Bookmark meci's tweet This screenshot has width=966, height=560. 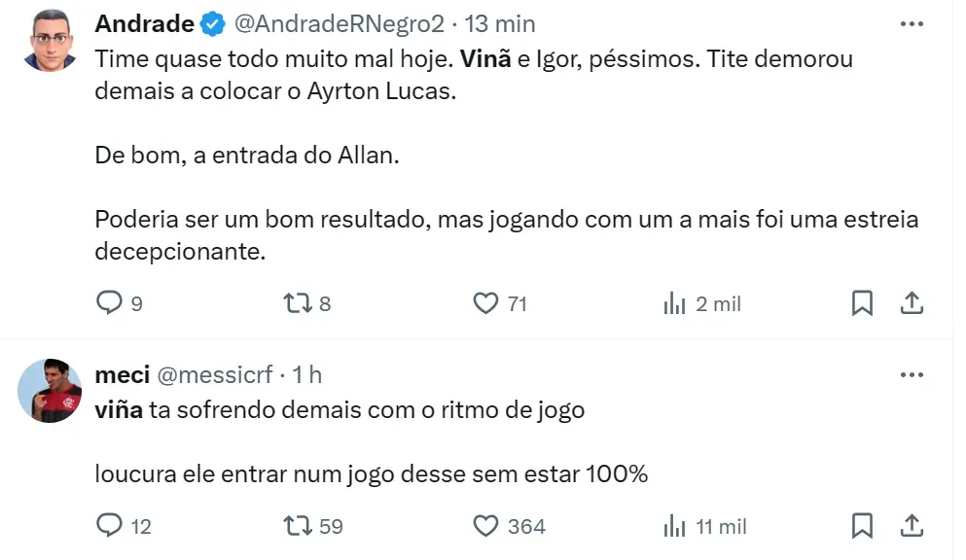point(862,526)
